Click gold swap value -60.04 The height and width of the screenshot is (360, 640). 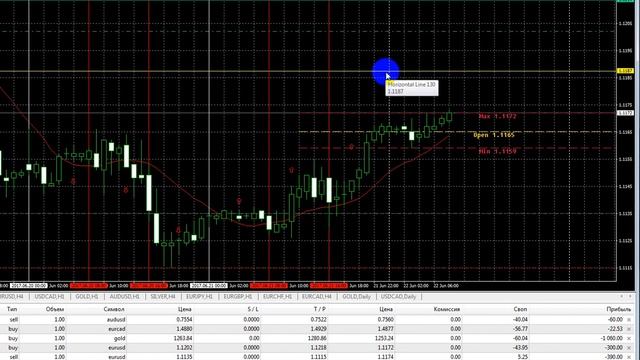(x=520, y=338)
